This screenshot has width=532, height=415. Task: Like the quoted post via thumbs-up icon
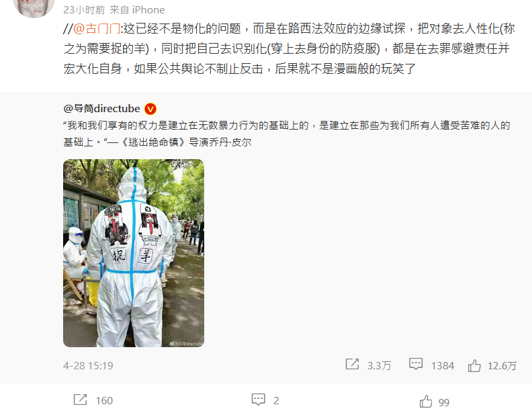coord(474,365)
